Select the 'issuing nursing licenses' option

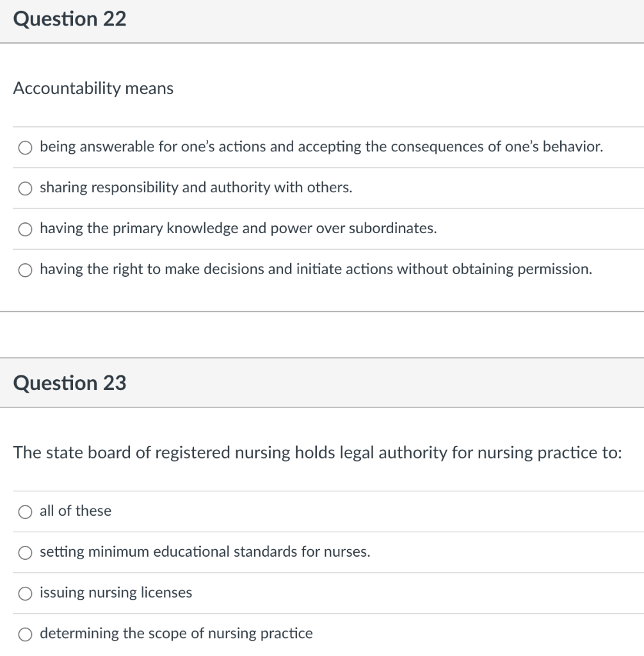pyautogui.click(x=115, y=593)
